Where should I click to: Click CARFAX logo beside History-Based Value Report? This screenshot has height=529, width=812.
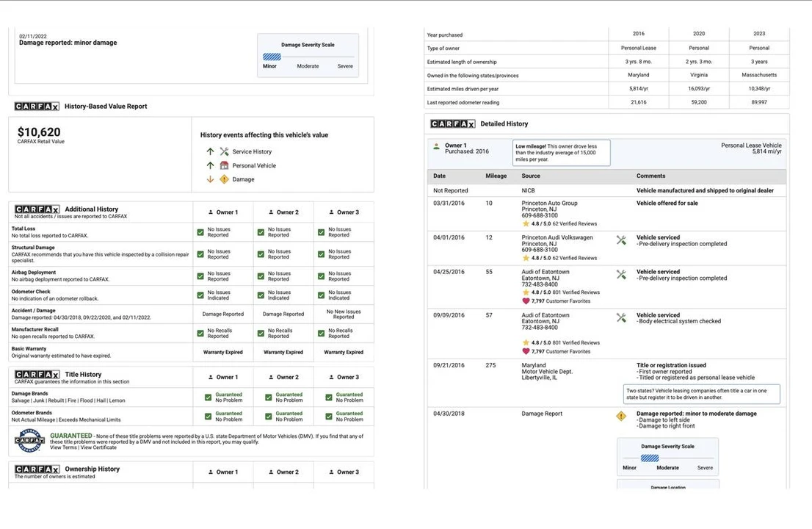click(37, 107)
